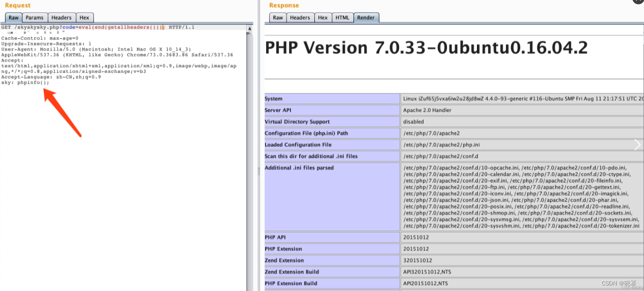Image resolution: width=644 pixels, height=291 pixels.
Task: Click the next image chevron arrow
Action: (638, 145)
